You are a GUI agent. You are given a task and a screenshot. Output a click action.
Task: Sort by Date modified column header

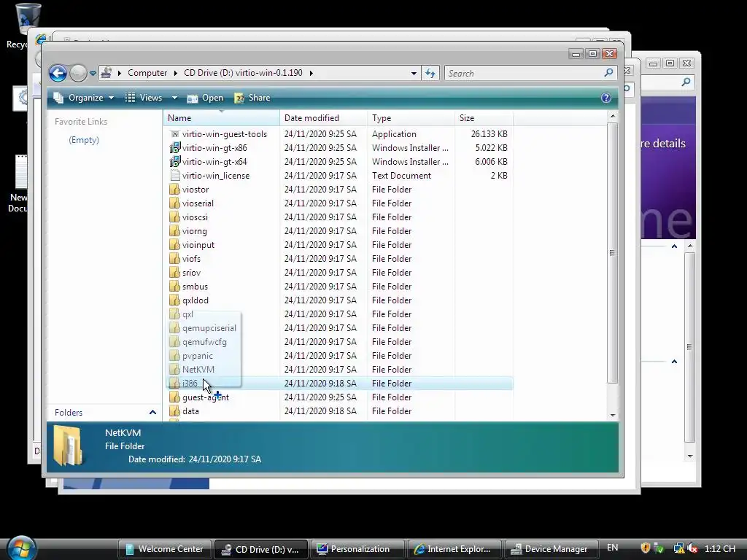click(323, 117)
